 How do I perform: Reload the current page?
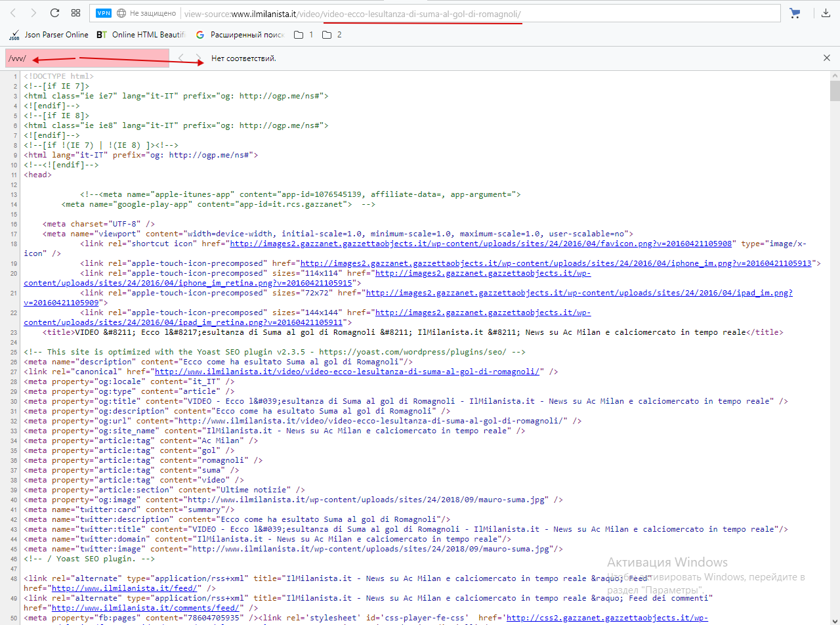click(x=55, y=13)
